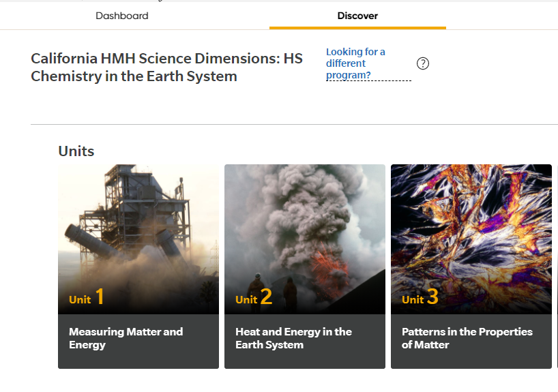Click the partially visible unit card at right edge
Screen dimensions: 558x392
point(557,266)
